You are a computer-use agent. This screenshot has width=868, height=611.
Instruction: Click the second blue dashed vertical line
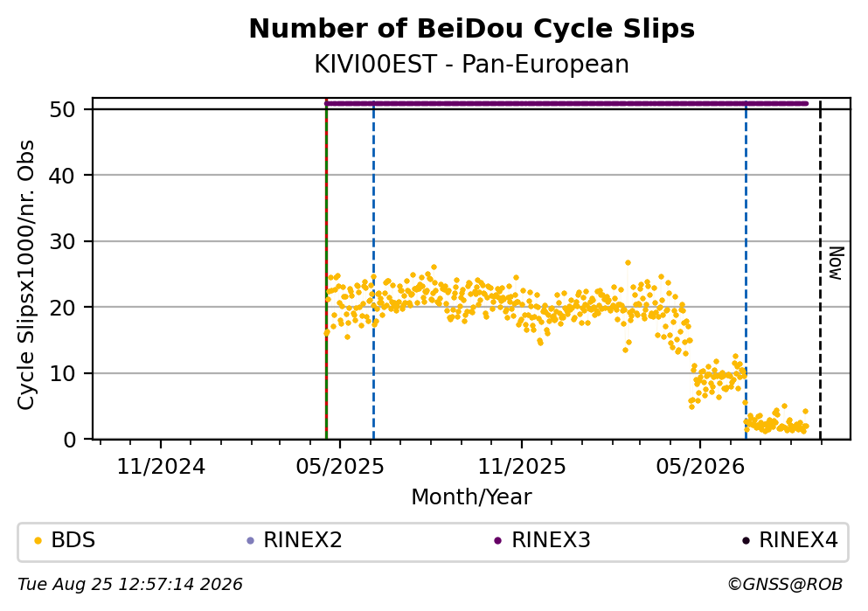pos(746,269)
